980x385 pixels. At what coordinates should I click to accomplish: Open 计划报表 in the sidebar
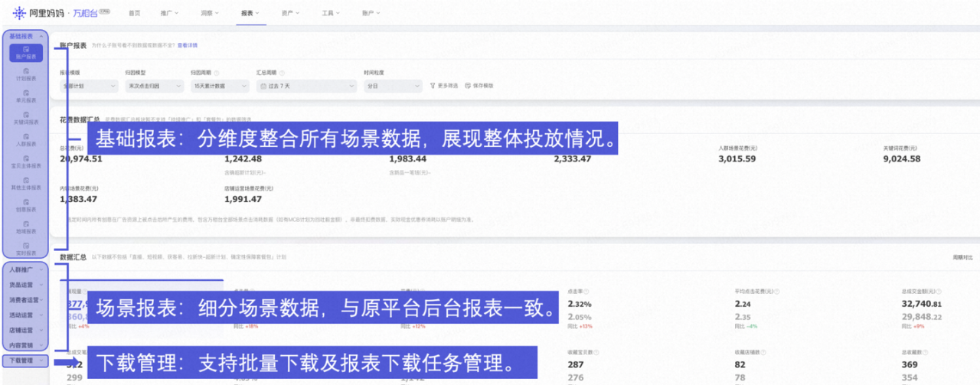(x=26, y=74)
